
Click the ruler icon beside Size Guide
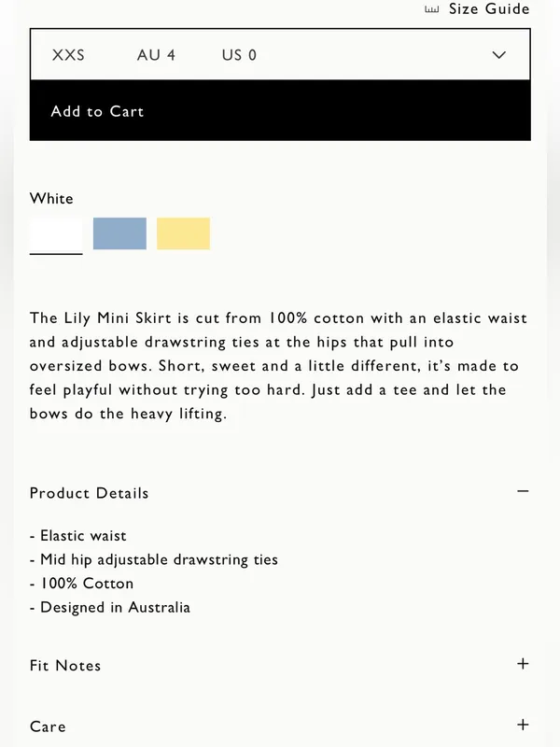tap(431, 9)
